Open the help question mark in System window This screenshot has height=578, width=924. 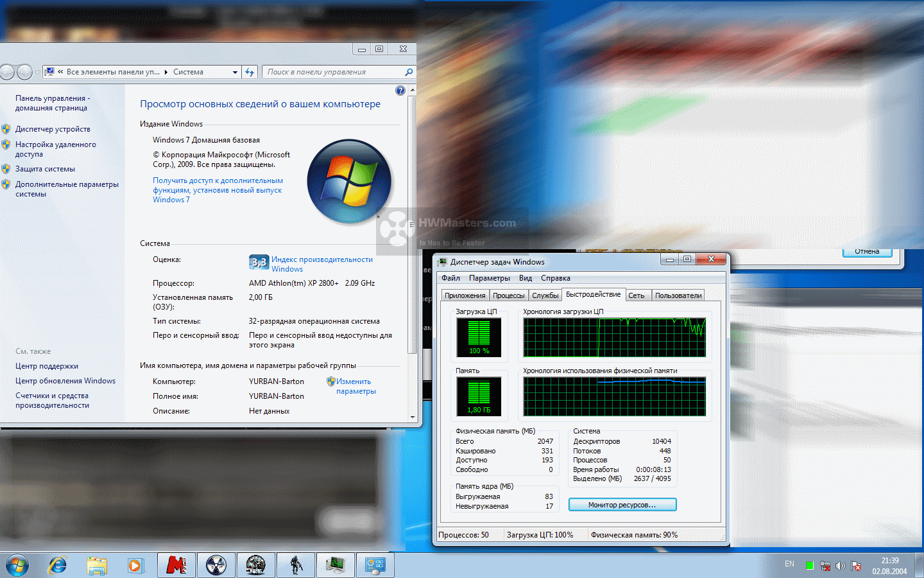pos(400,91)
